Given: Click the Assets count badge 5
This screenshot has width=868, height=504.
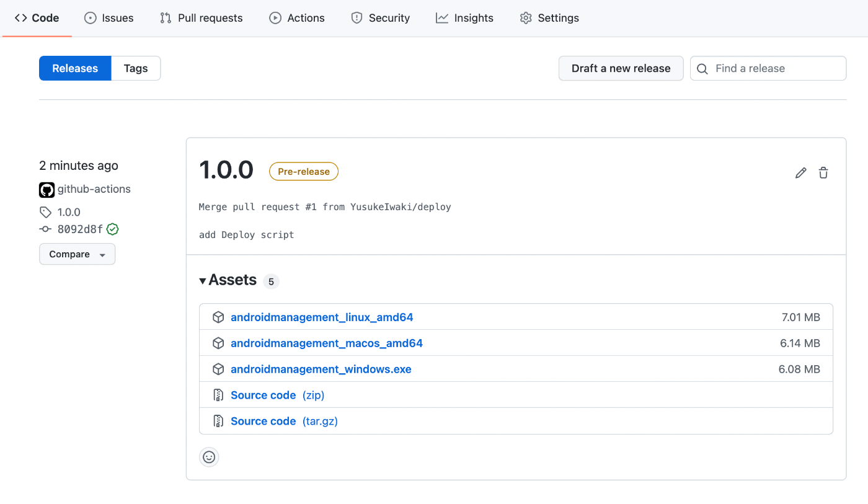Looking at the screenshot, I should [271, 281].
